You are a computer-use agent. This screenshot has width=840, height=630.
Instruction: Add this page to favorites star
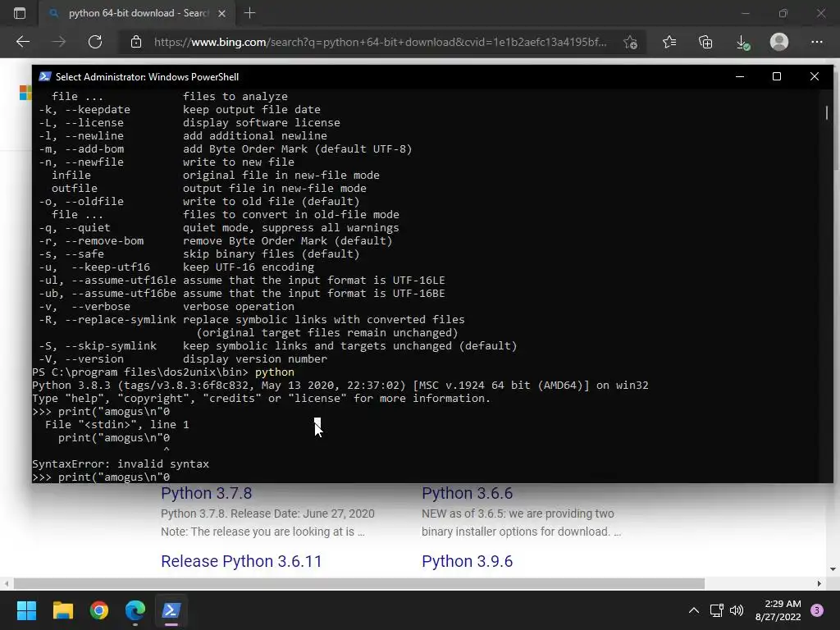(631, 42)
